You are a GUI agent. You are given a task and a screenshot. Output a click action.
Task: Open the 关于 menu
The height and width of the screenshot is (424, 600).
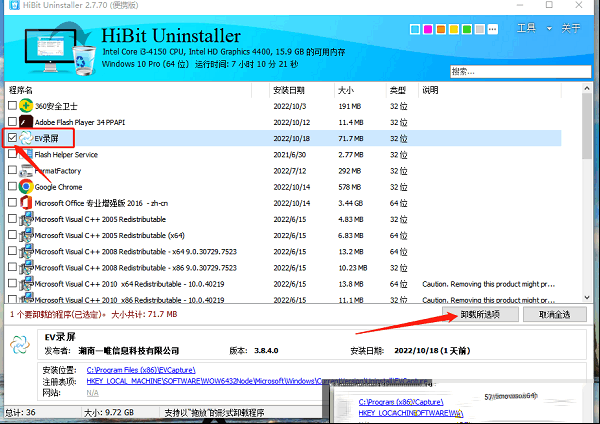(571, 28)
